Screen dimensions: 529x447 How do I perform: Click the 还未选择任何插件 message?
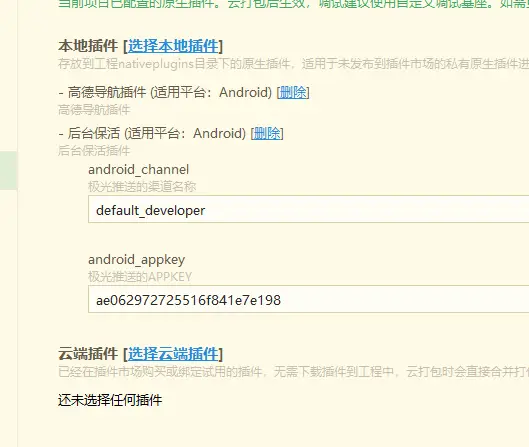110,400
